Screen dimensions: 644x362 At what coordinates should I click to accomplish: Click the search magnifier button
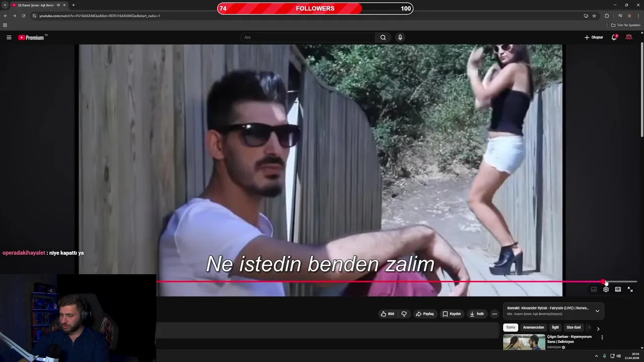(383, 37)
